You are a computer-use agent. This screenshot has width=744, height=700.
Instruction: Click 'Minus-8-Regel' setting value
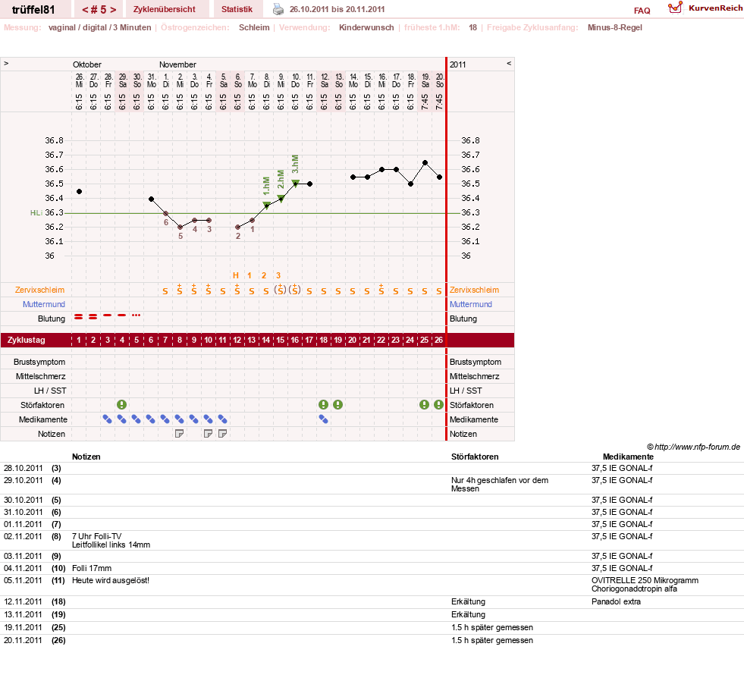pyautogui.click(x=614, y=27)
